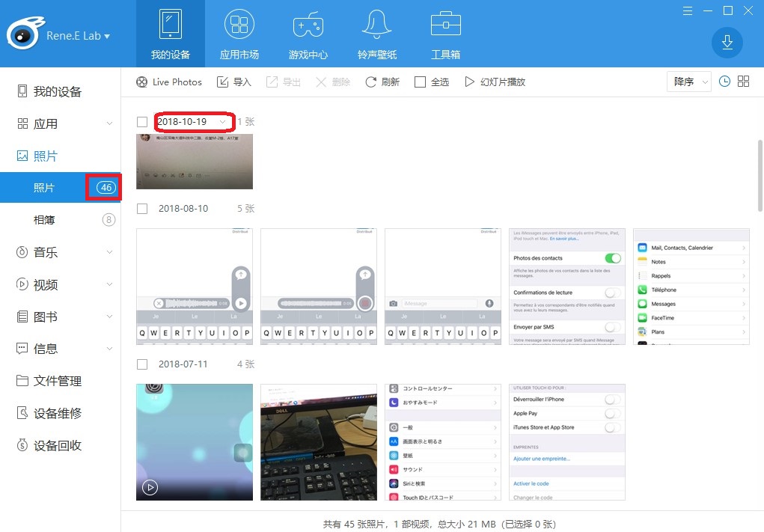Check the 2018-08-10 group checkbox
Screen dimensions: 764x532
tap(142, 209)
